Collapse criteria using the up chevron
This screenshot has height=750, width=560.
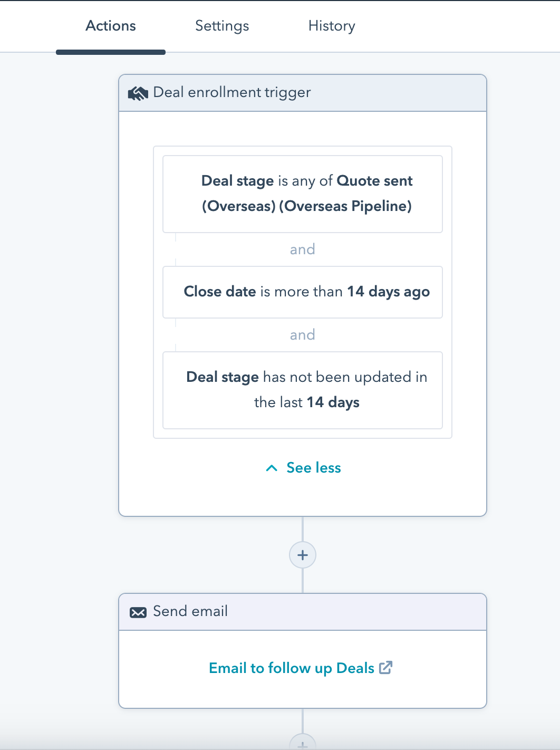272,468
